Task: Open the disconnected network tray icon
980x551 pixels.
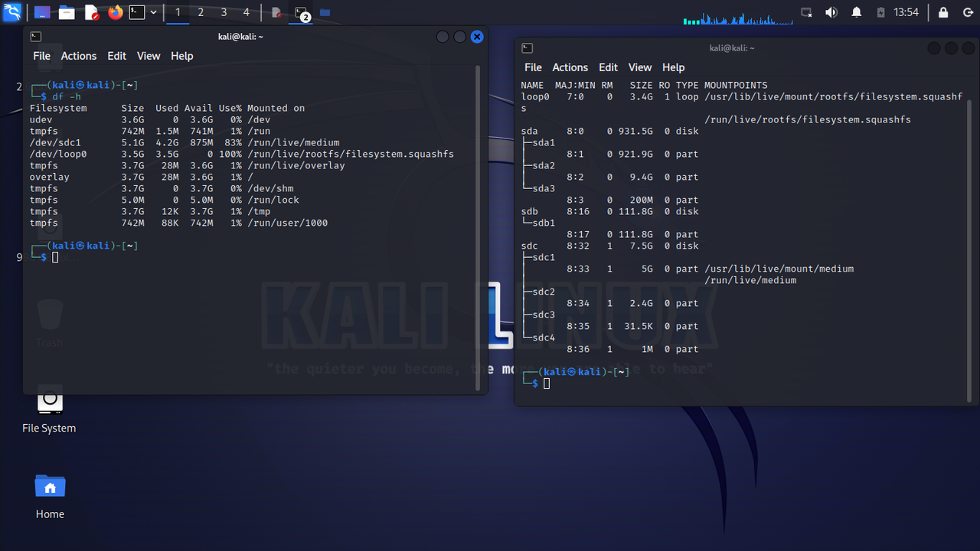Action: [x=806, y=12]
